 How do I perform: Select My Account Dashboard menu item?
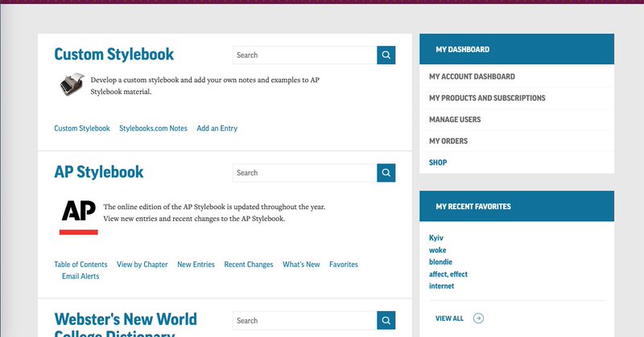[517, 76]
